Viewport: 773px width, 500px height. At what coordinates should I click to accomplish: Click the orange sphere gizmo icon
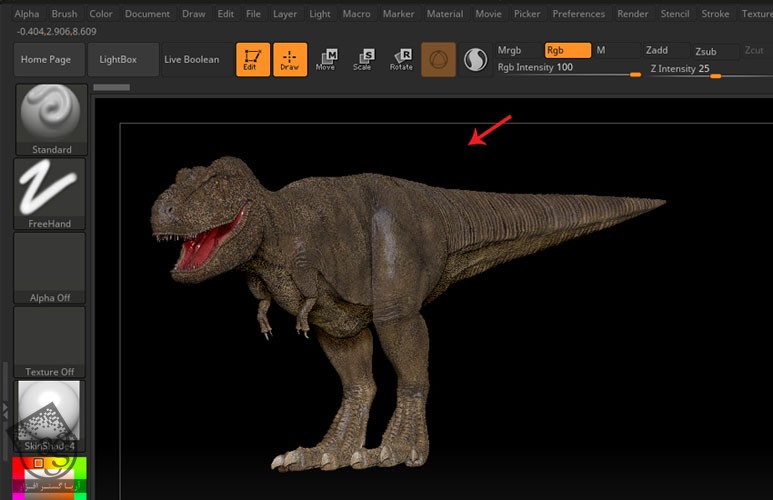coord(438,60)
